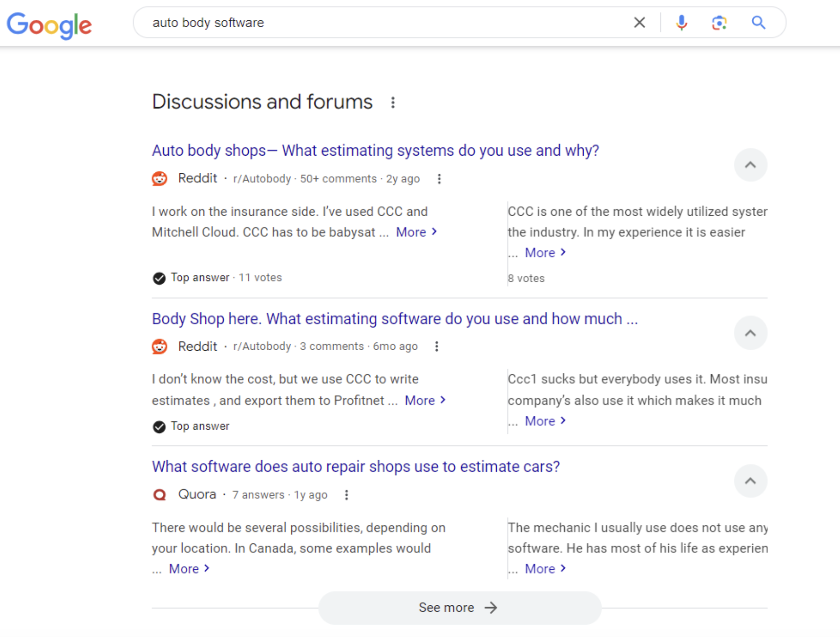Click the Quora icon on the third result
Viewport: 840px width, 637px height.
click(x=159, y=494)
